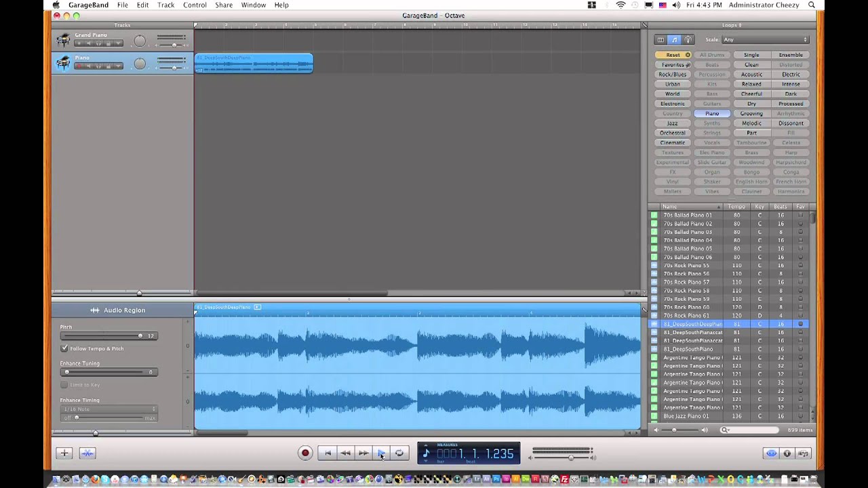Click the Reset button in loop browser
868x488 pixels.
point(673,55)
